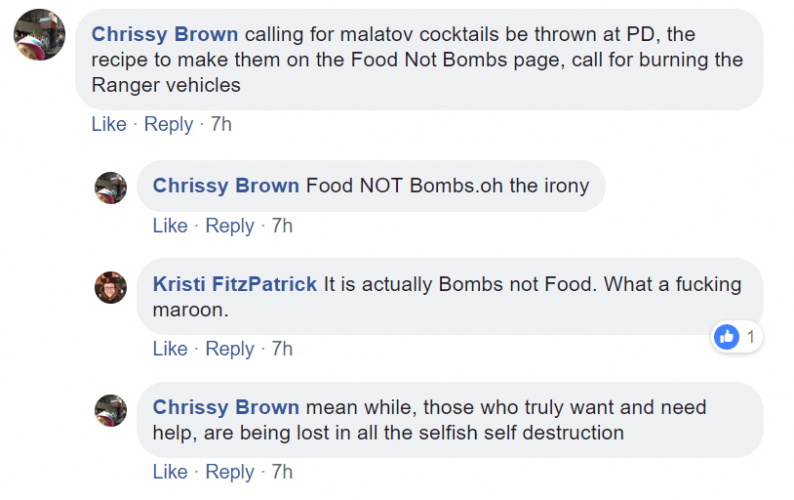Click Chrissy Brown name in irony reply
The width and height of the screenshot is (794, 500).
tap(226, 185)
